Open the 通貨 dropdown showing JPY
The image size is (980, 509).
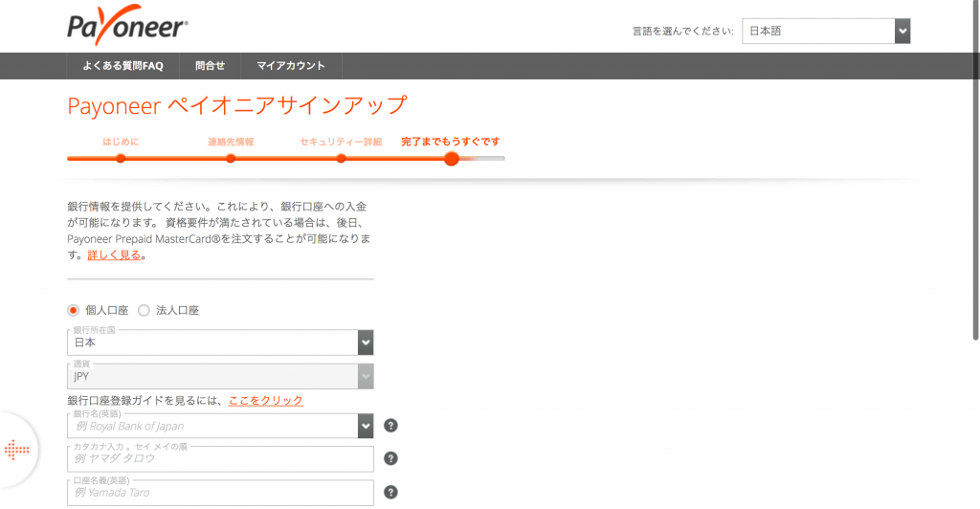220,377
